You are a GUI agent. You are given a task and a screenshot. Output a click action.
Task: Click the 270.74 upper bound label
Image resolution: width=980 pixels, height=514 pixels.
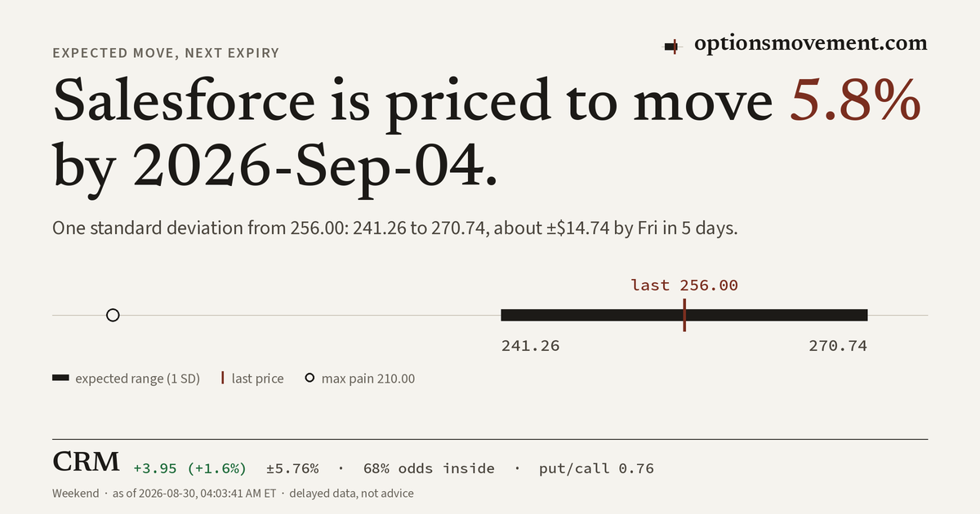tap(838, 346)
